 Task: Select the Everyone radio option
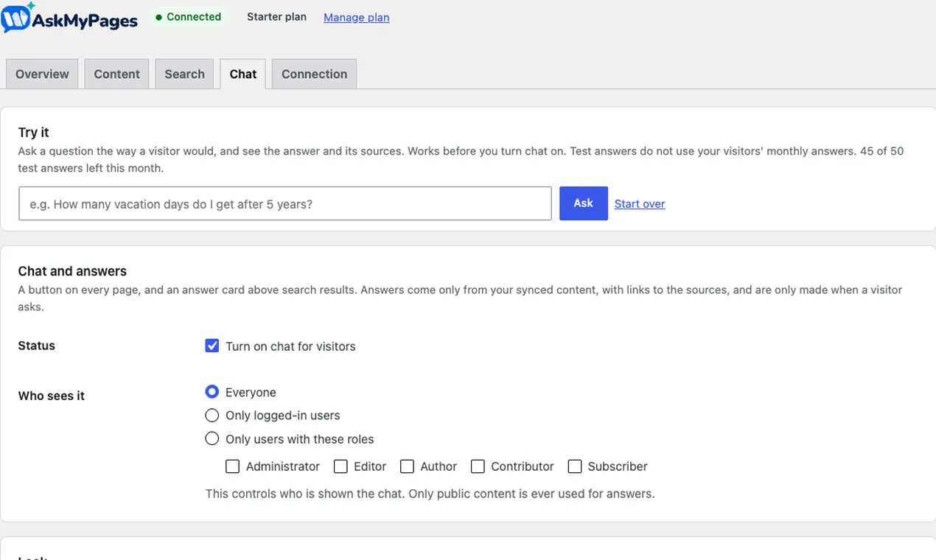click(212, 392)
